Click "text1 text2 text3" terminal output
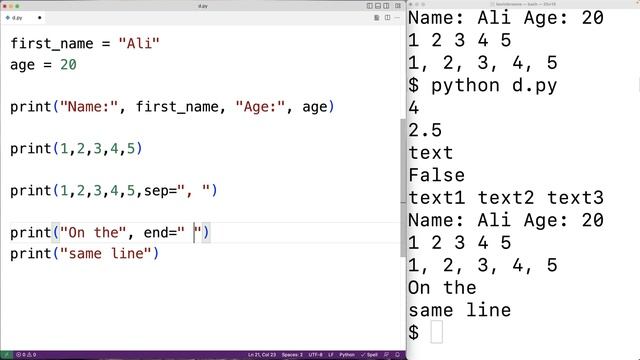Viewport: 640px width, 360px height. pos(506,198)
